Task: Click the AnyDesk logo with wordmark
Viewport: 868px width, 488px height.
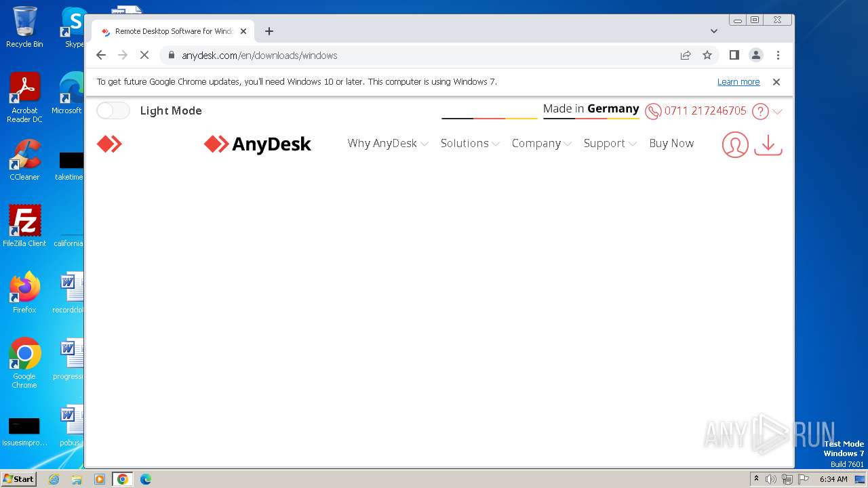Action: [x=258, y=144]
